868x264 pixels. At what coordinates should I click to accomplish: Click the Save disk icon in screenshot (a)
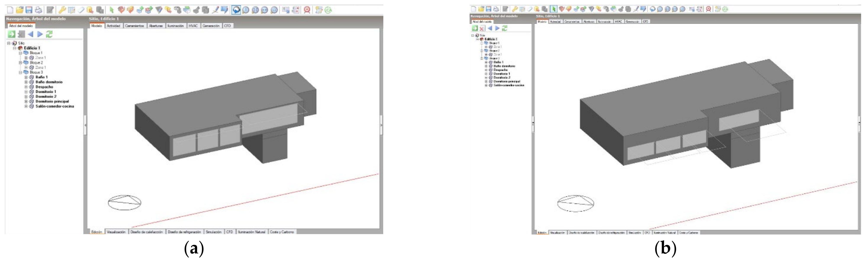point(29,10)
